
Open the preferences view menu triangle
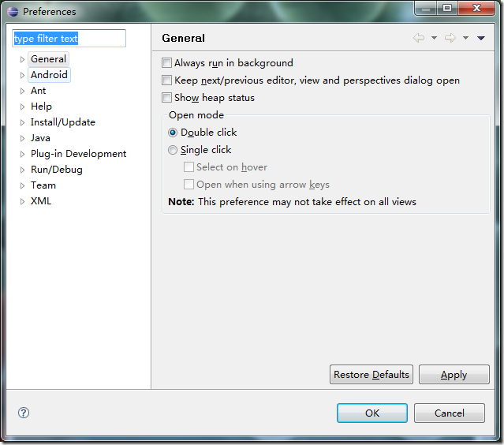click(x=481, y=38)
